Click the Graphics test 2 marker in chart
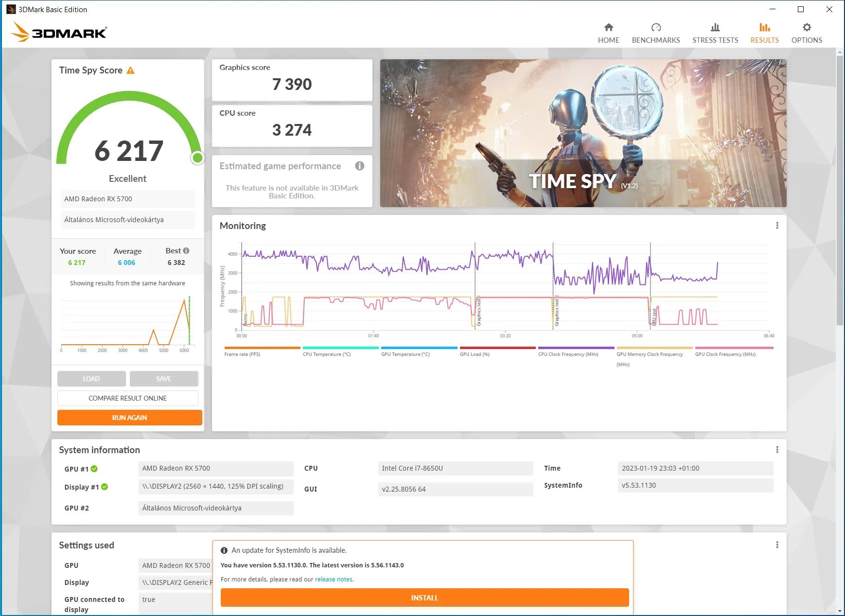The image size is (845, 616). [557, 311]
